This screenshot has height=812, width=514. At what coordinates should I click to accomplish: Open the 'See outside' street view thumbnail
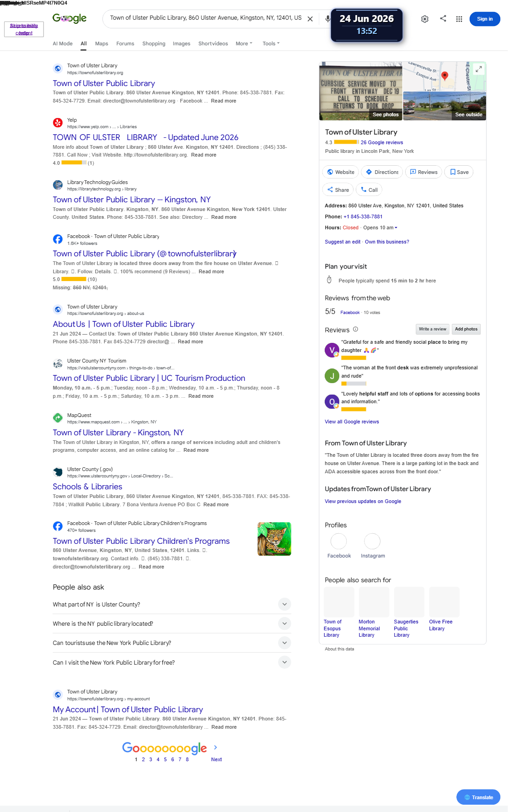pos(444,106)
